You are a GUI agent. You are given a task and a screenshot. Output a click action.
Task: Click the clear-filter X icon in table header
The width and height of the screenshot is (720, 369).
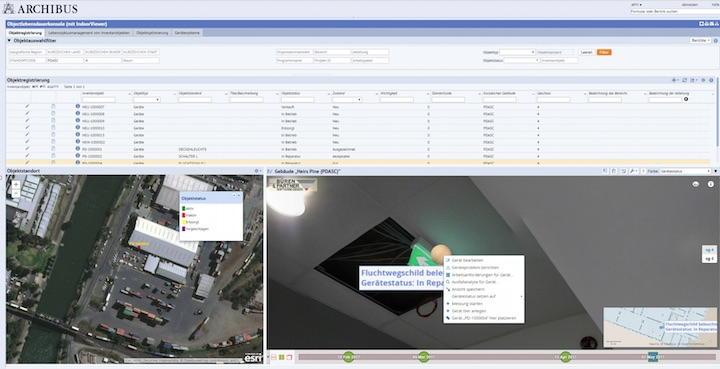686,99
